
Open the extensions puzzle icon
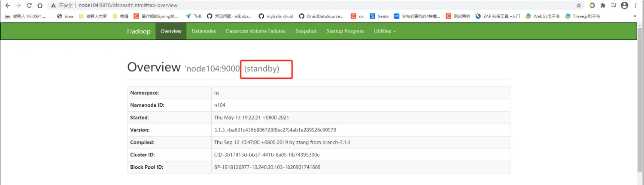click(603, 6)
